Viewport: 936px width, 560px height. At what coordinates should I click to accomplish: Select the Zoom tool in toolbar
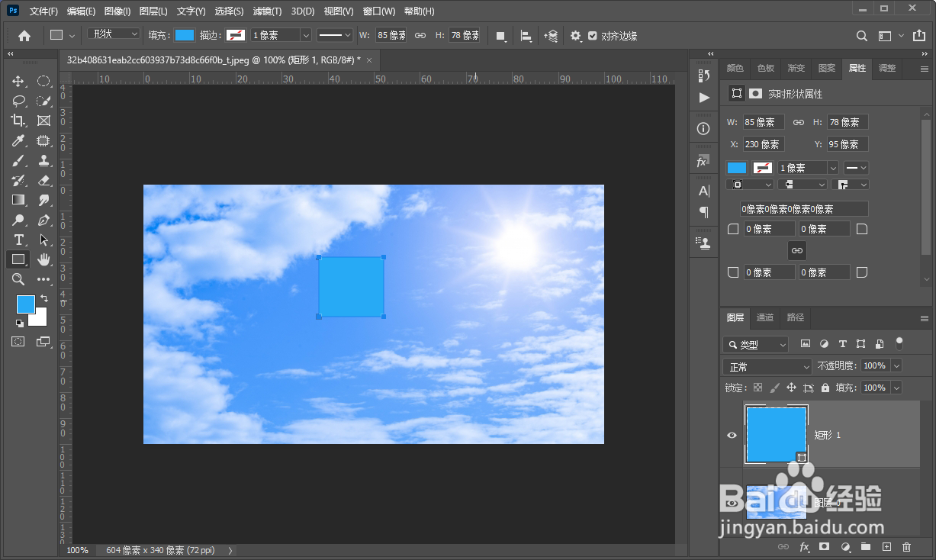(x=18, y=279)
